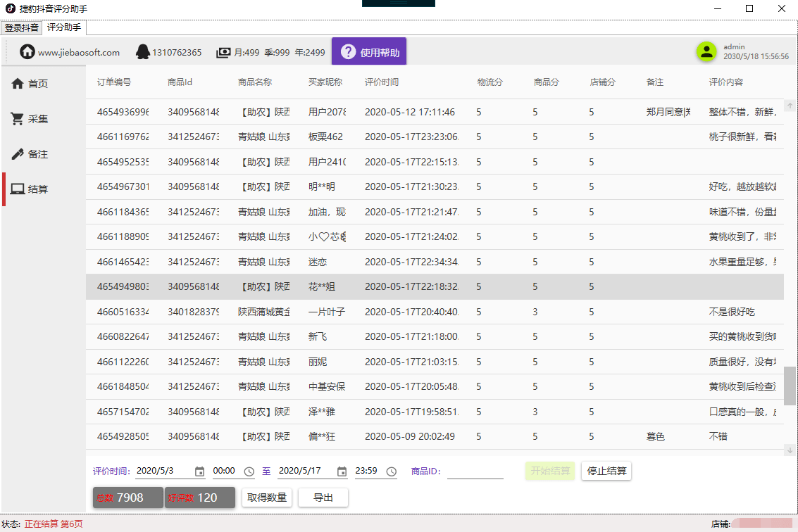Click the money icon next to 月:499
Image resolution: width=798 pixels, height=532 pixels.
[223, 52]
